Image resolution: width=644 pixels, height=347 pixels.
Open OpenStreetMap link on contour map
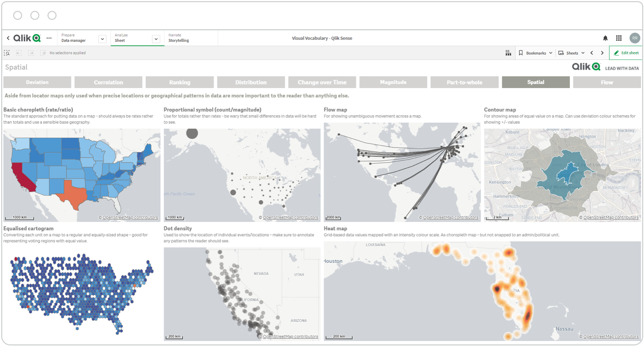(611, 217)
